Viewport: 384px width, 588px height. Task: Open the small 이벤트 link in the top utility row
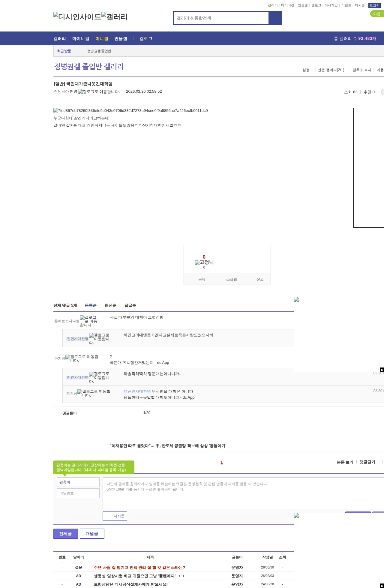point(346,5)
